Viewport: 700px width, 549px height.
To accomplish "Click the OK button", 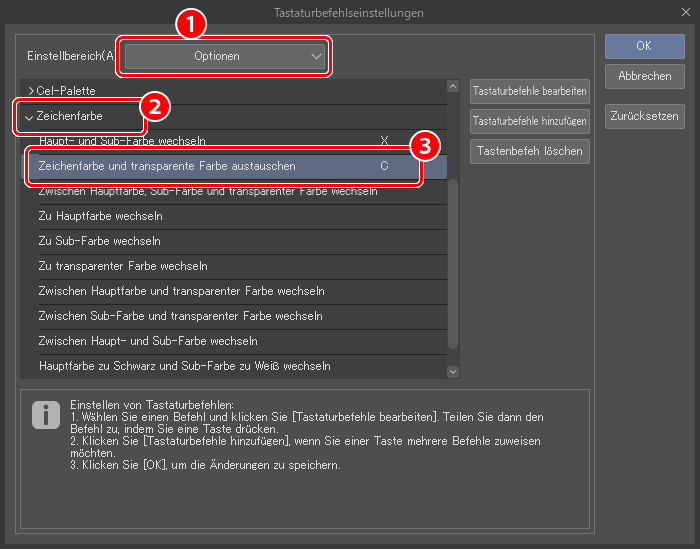I will pos(643,46).
